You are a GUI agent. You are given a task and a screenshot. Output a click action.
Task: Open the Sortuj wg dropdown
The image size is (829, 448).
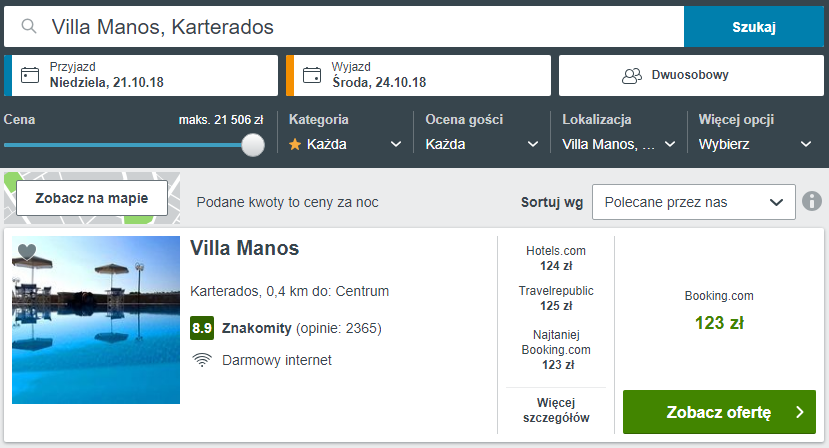tap(693, 202)
